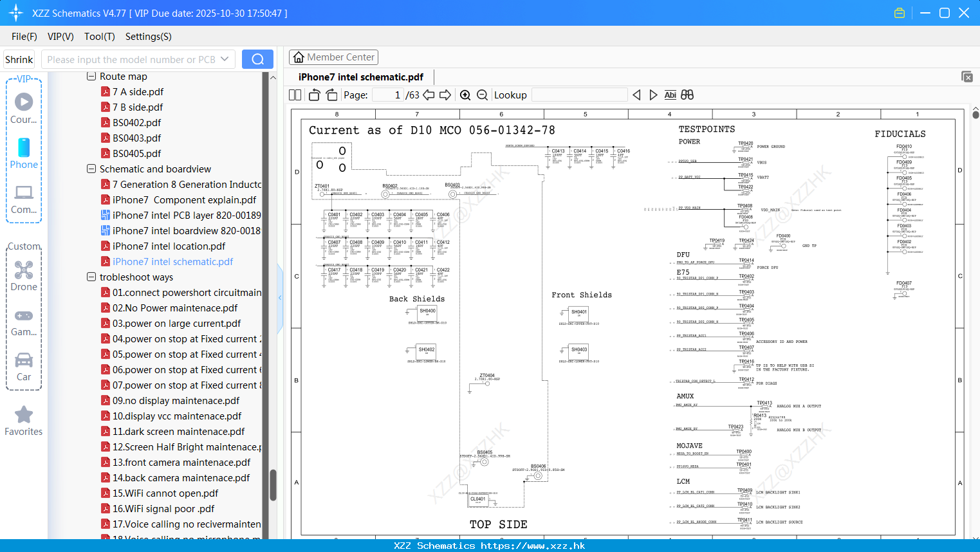This screenshot has width=980, height=552.
Task: Open 13.front camera maintenace.pdf
Action: pos(176,463)
